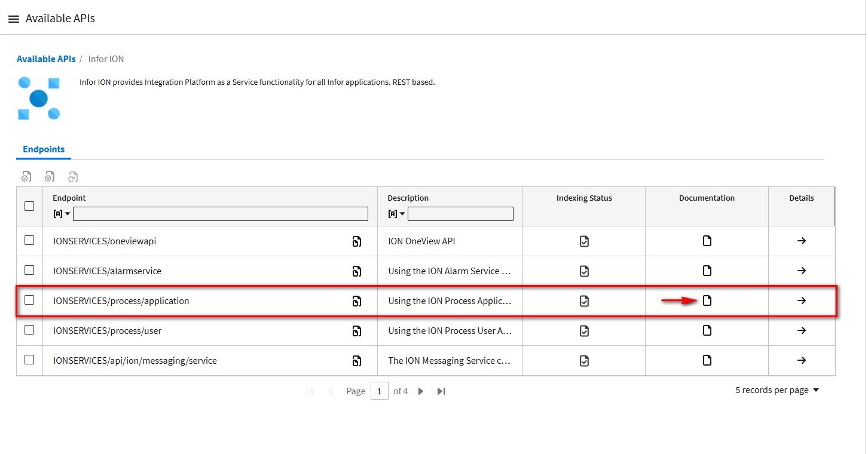Copy the IONSERVICES/oneviewapi endpoint
The height and width of the screenshot is (454, 868).
coord(356,241)
